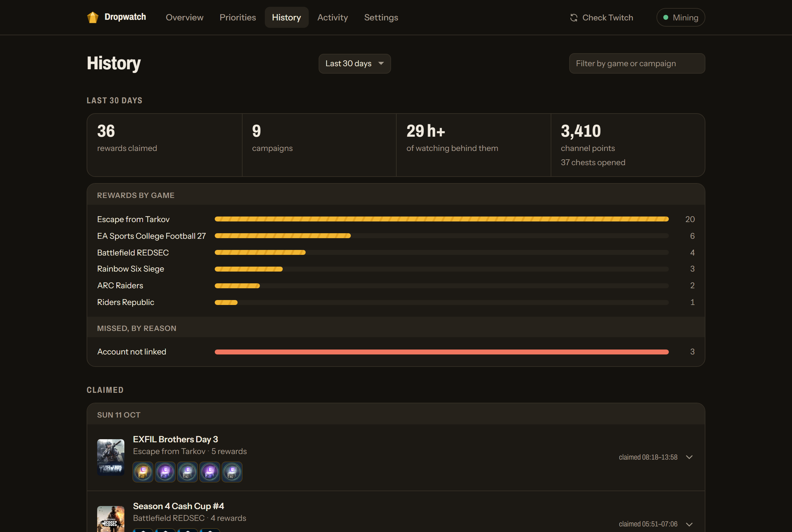Select the History tab

(x=286, y=17)
